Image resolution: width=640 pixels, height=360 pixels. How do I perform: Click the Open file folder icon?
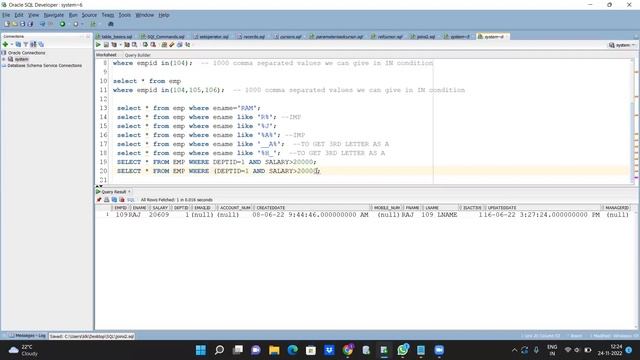(x=15, y=24)
